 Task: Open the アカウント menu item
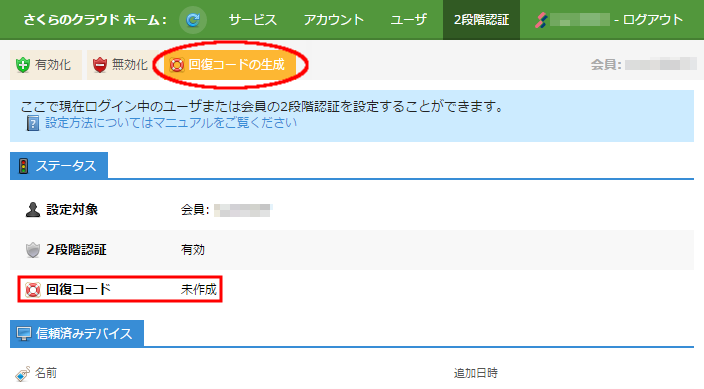pos(334,20)
